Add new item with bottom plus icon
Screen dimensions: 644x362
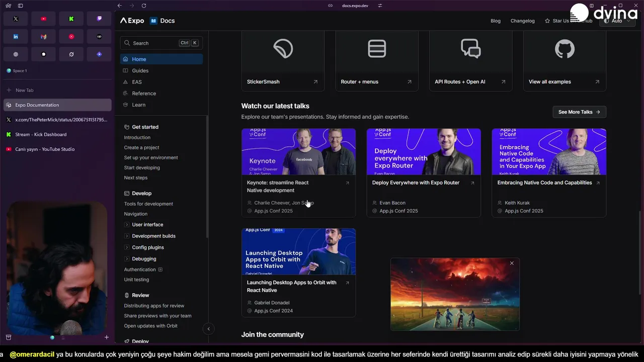pyautogui.click(x=106, y=337)
